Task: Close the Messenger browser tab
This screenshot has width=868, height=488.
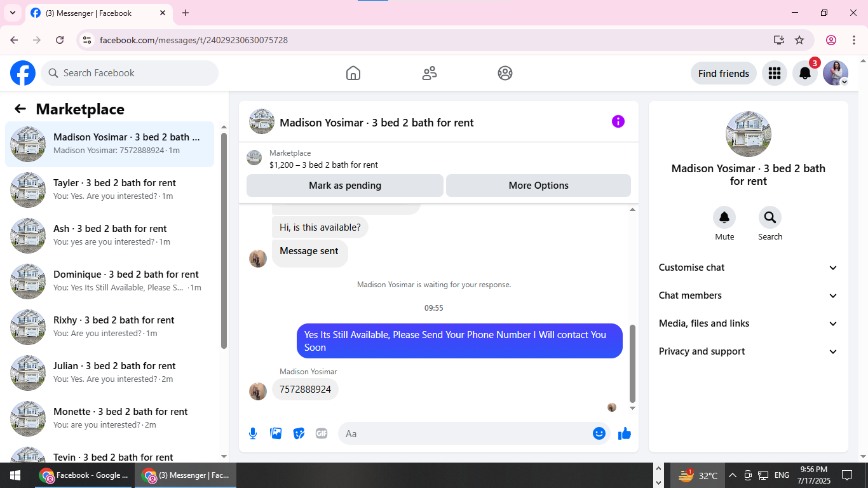Action: 163,13
